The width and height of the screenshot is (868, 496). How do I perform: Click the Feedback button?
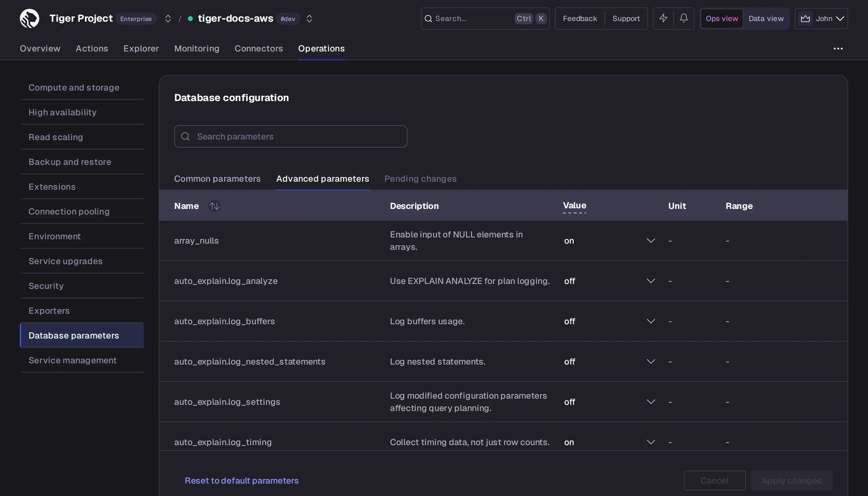point(580,18)
